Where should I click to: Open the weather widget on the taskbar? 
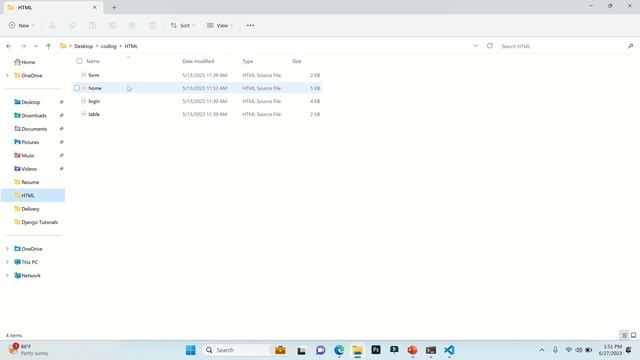point(29,350)
